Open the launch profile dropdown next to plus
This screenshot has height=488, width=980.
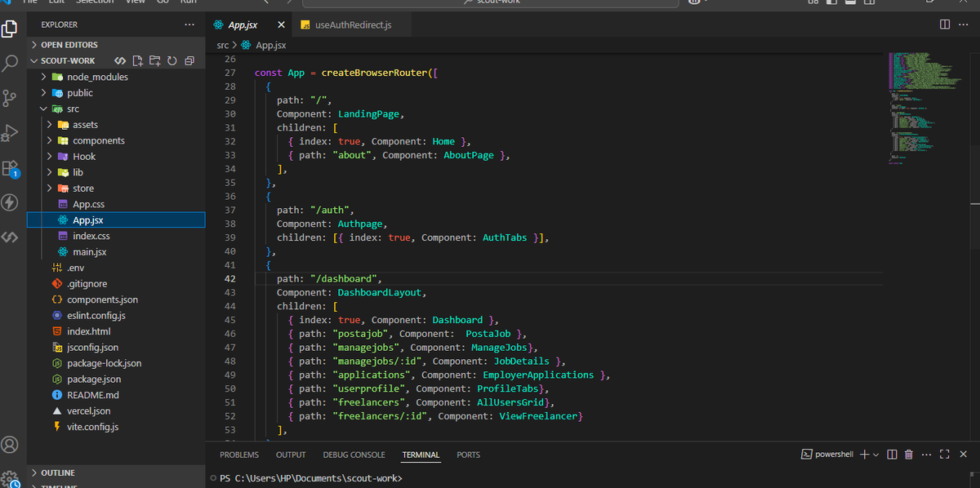point(875,455)
